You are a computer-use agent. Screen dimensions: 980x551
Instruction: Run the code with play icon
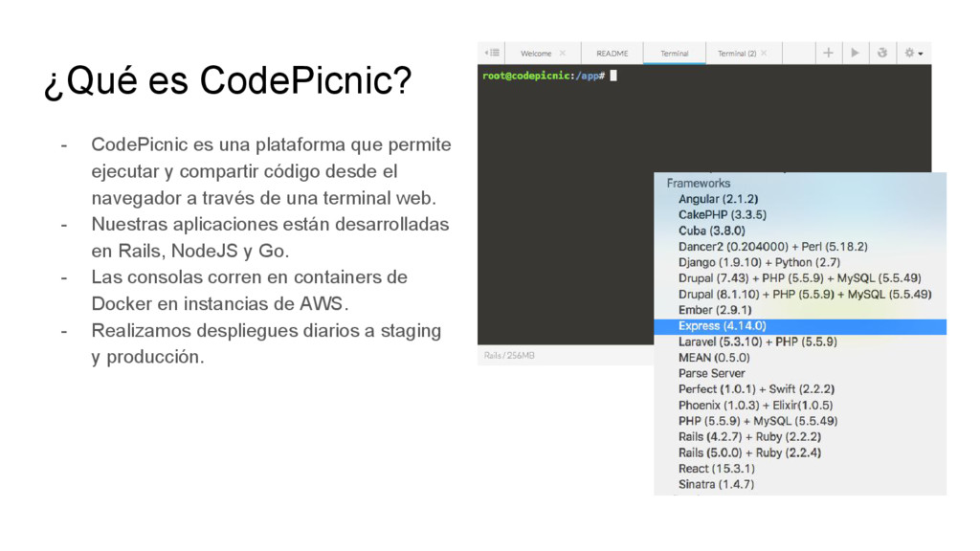(855, 54)
